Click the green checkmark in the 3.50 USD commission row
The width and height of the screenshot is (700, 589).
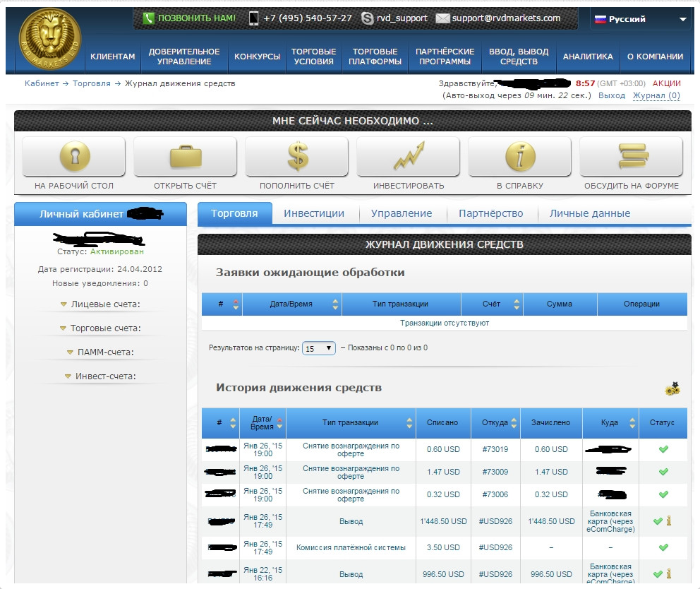tap(663, 547)
